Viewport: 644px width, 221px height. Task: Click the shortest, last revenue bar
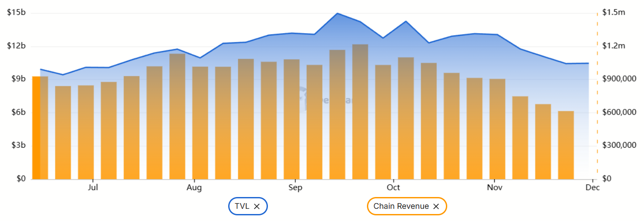(x=566, y=145)
